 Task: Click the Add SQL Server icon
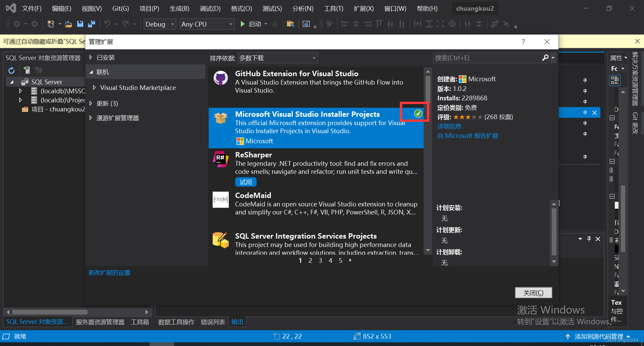pos(26,70)
